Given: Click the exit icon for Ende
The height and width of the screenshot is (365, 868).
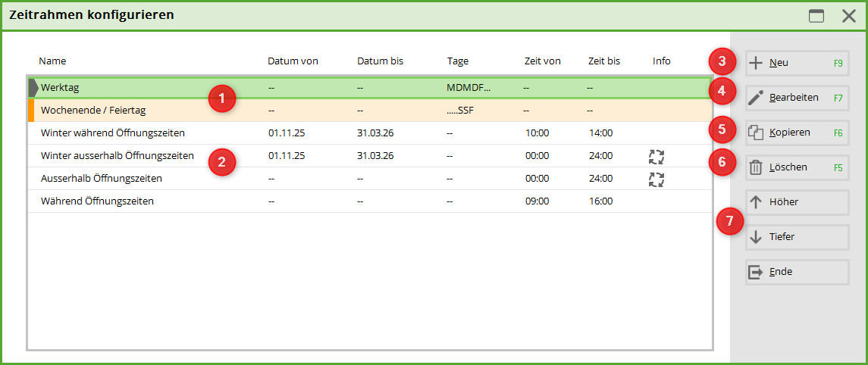Looking at the screenshot, I should pyautogui.click(x=756, y=272).
